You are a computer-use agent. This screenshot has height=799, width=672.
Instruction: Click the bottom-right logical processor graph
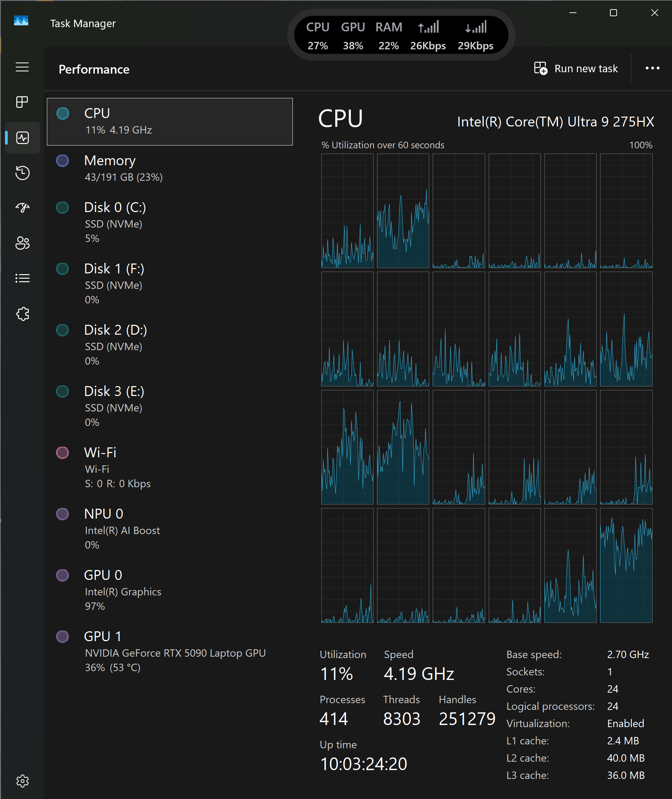pyautogui.click(x=626, y=565)
